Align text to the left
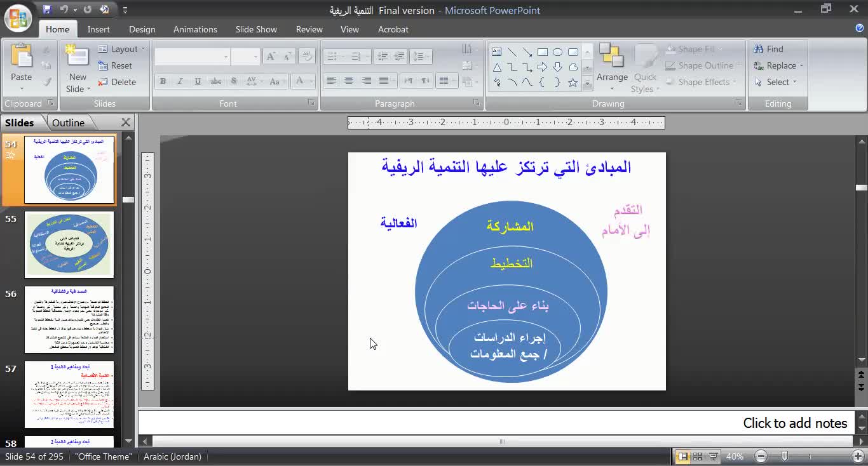 [x=331, y=81]
